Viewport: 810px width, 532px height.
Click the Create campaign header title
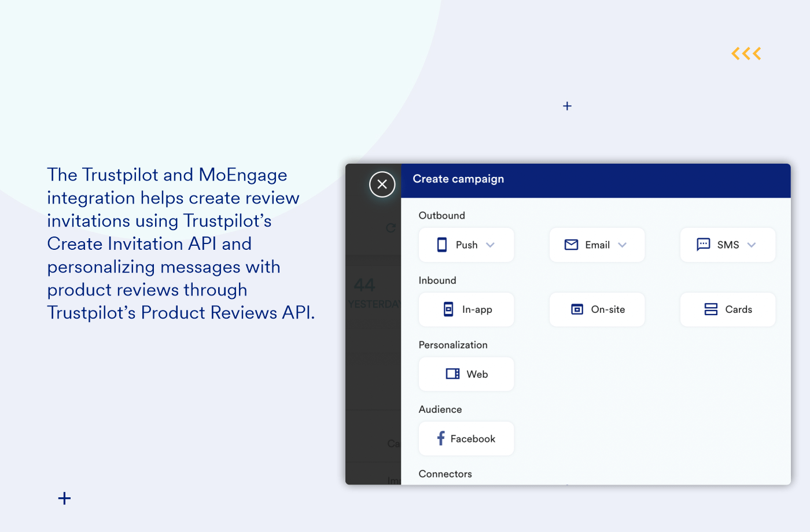[x=458, y=179]
